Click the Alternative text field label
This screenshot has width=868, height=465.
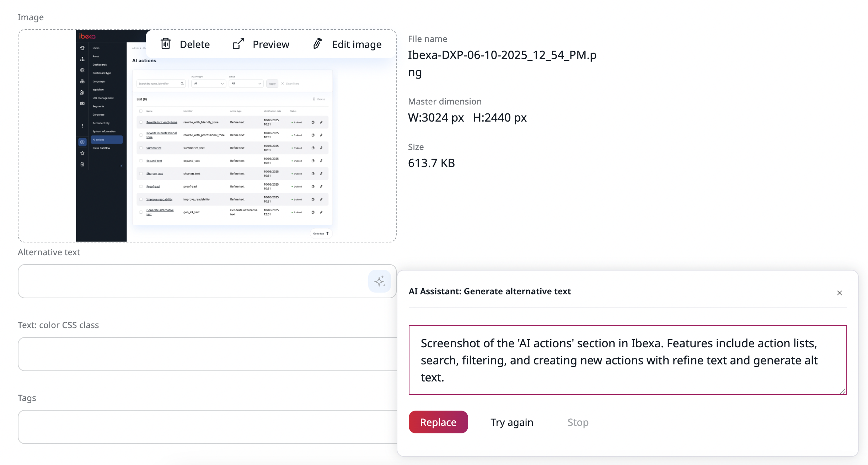click(49, 252)
